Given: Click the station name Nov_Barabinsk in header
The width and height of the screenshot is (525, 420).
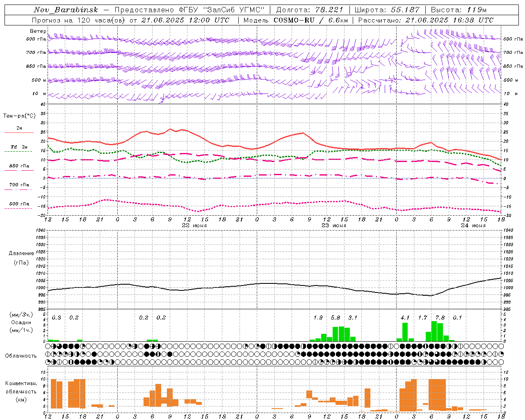Looking at the screenshot, I should [x=66, y=10].
